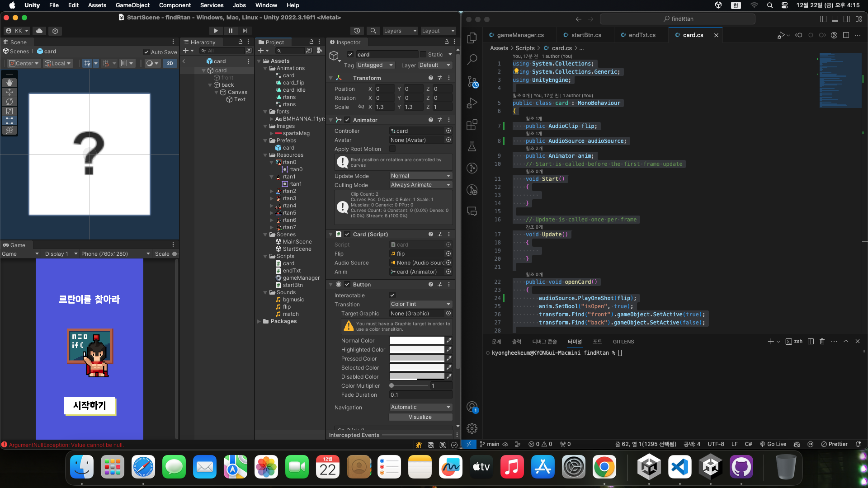Open Card (Script) component options menu
Image resolution: width=868 pixels, height=488 pixels.
click(449, 234)
